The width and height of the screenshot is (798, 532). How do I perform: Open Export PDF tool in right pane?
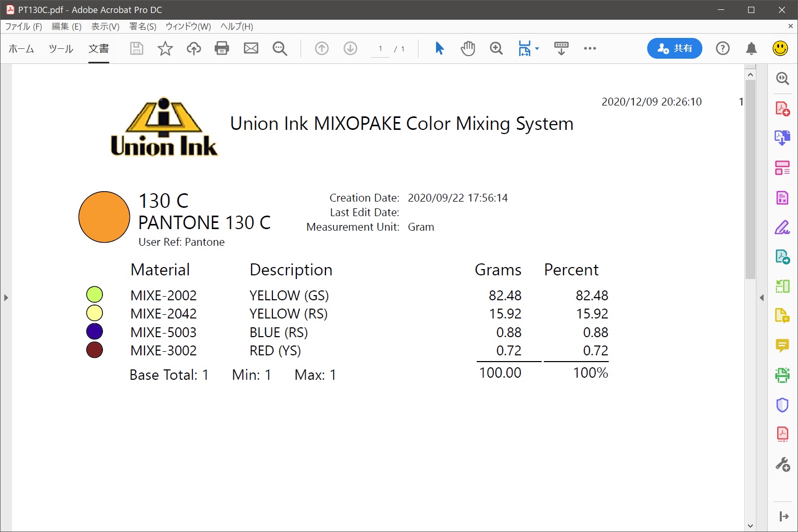click(782, 138)
